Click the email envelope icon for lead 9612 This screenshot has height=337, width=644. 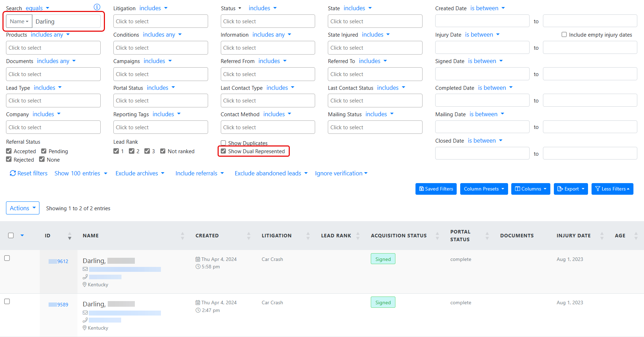pos(85,269)
